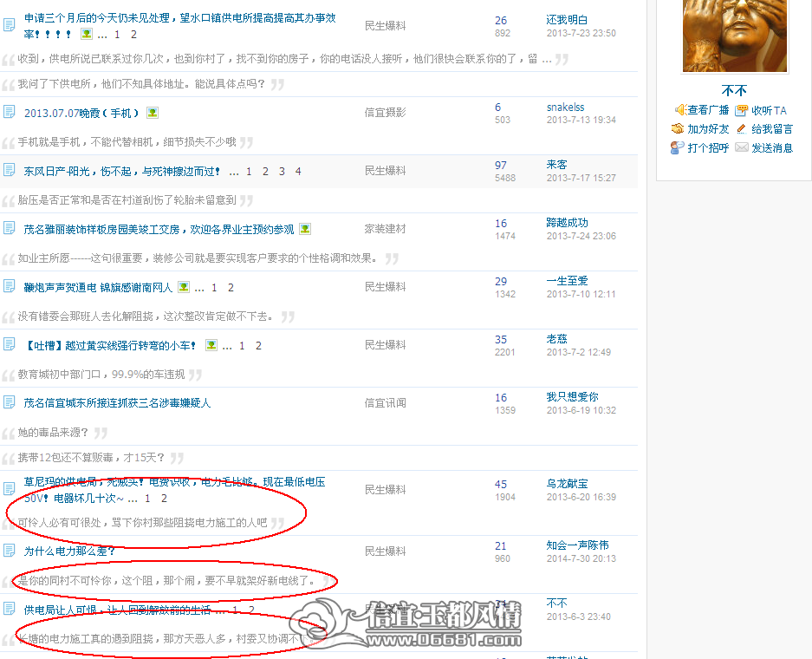Image resolution: width=812 pixels, height=659 pixels.
Task: Click thread document icon beside '为什么电力那么差'
Action: click(10, 551)
